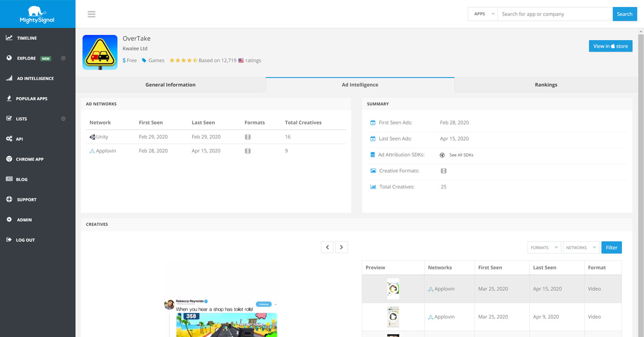Open the OverTake app icon
The height and width of the screenshot is (337, 644).
pyautogui.click(x=100, y=53)
